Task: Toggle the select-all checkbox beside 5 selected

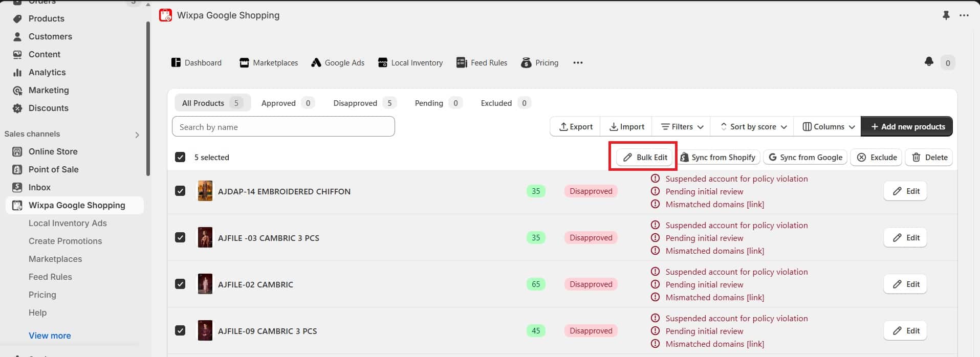Action: pyautogui.click(x=180, y=157)
